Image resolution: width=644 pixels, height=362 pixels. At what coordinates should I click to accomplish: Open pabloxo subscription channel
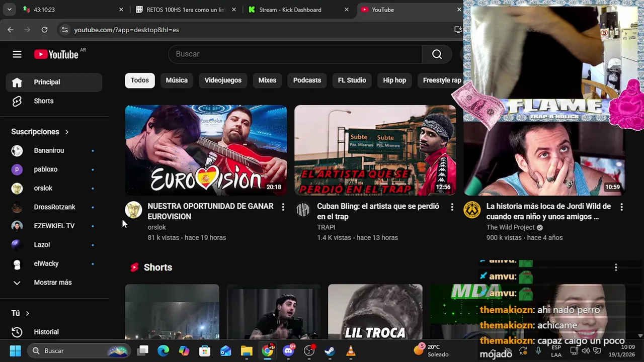pos(54,169)
